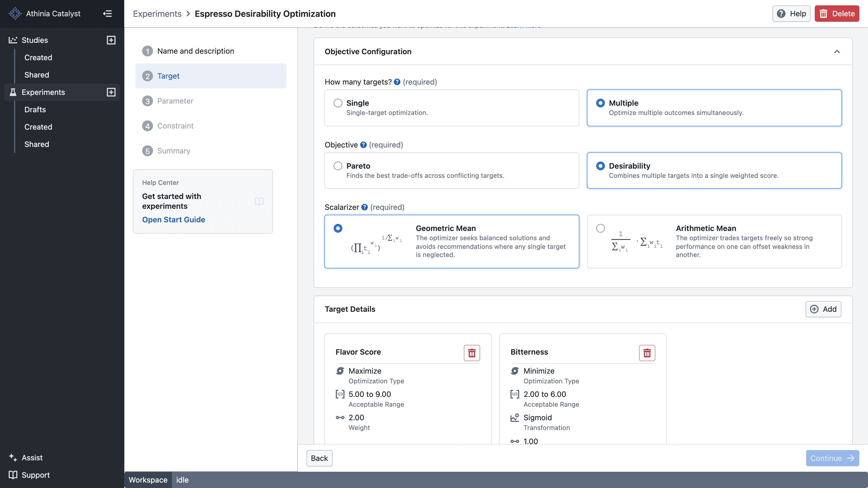
Task: Click the Experiments flask icon
Action: click(x=13, y=92)
